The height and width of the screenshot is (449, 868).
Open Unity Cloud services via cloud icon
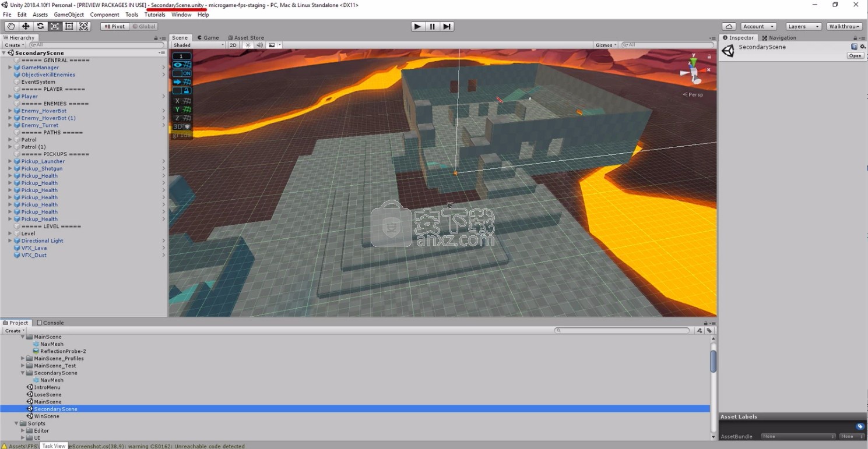tap(729, 26)
